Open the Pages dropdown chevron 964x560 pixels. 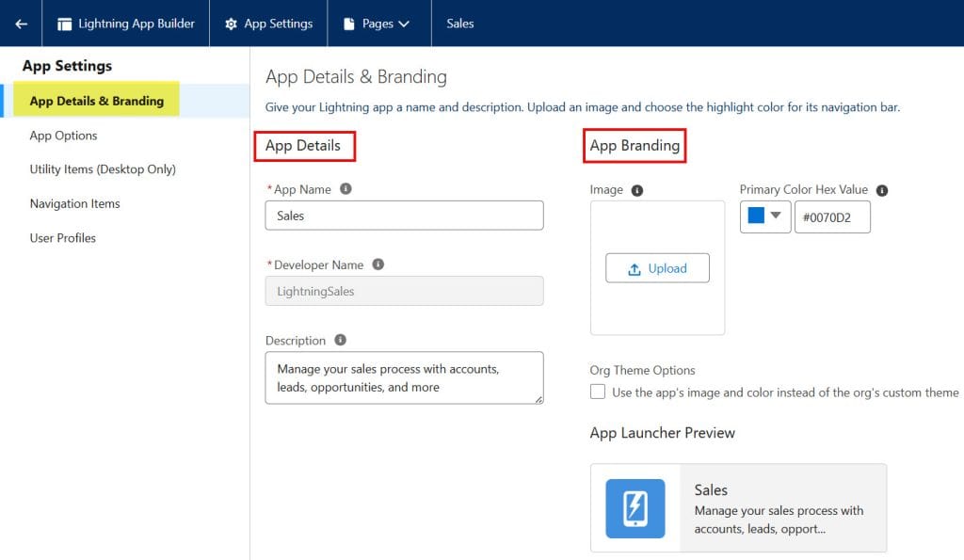(404, 24)
